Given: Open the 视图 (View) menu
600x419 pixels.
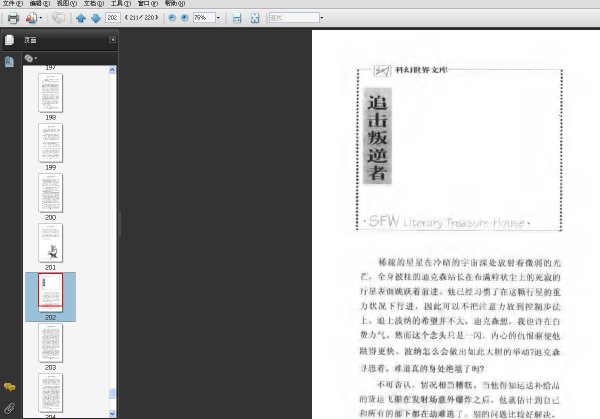Looking at the screenshot, I should [x=67, y=3].
